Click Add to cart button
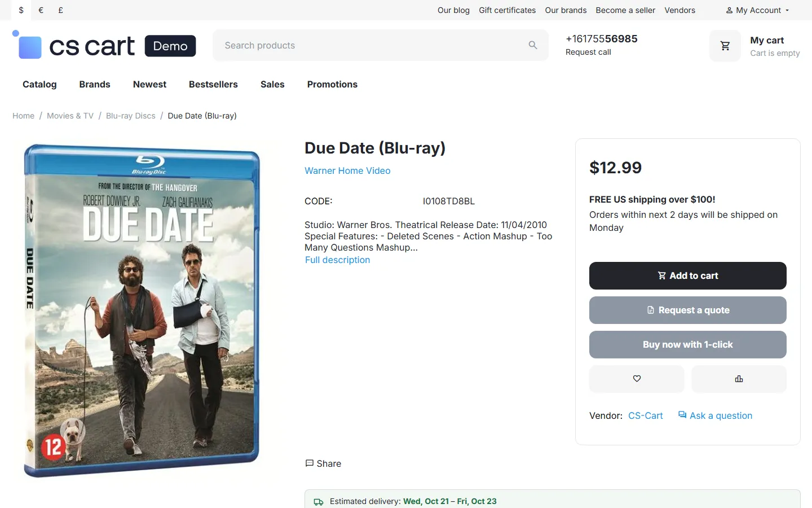This screenshot has width=812, height=508. coord(688,275)
